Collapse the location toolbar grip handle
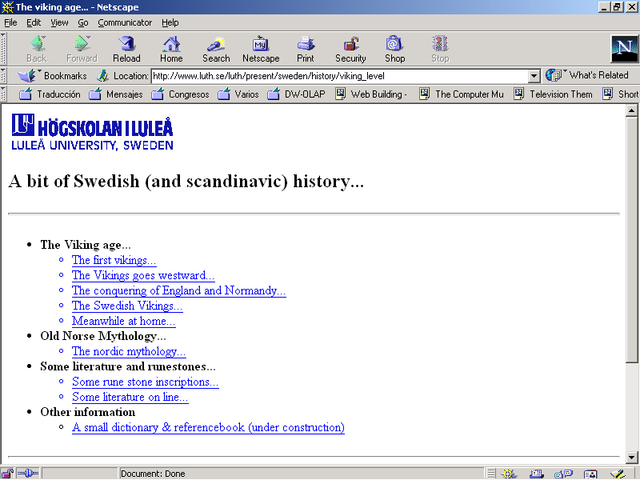The height and width of the screenshot is (480, 640). (3, 76)
